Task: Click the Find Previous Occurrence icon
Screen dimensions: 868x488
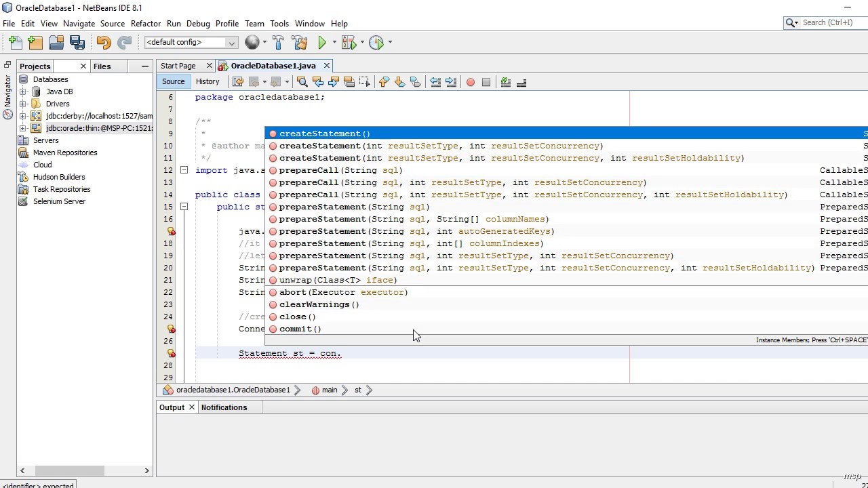Action: coord(318,82)
